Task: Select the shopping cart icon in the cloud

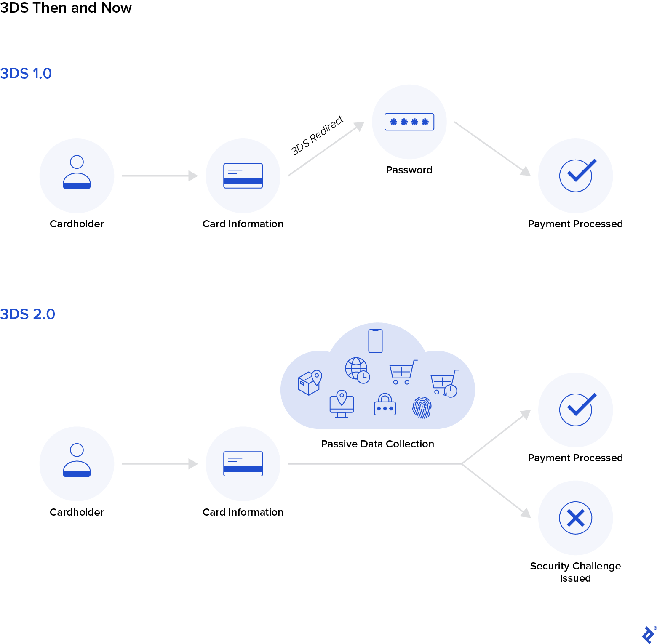Action: (401, 371)
